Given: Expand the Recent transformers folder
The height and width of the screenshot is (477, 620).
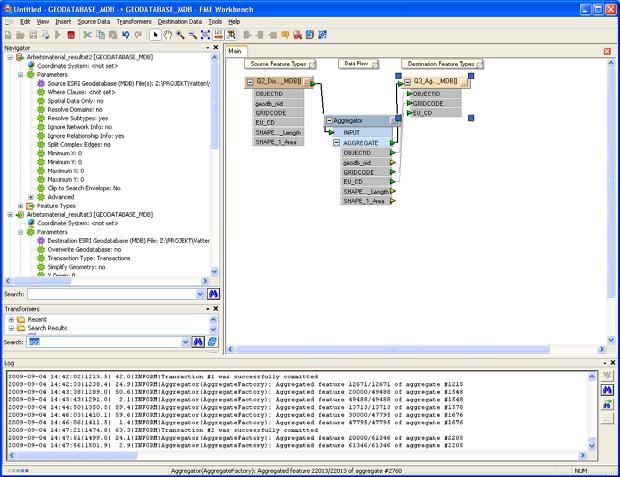Looking at the screenshot, I should (x=11, y=320).
